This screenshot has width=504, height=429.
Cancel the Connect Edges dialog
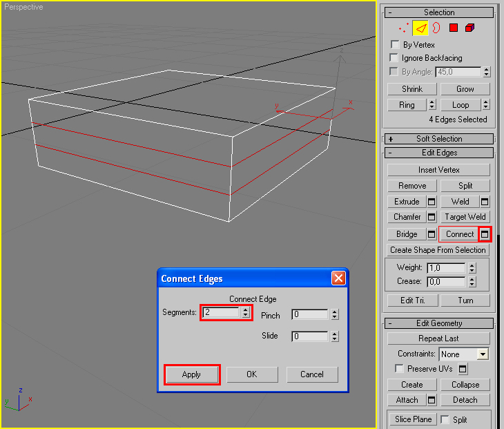coord(312,374)
